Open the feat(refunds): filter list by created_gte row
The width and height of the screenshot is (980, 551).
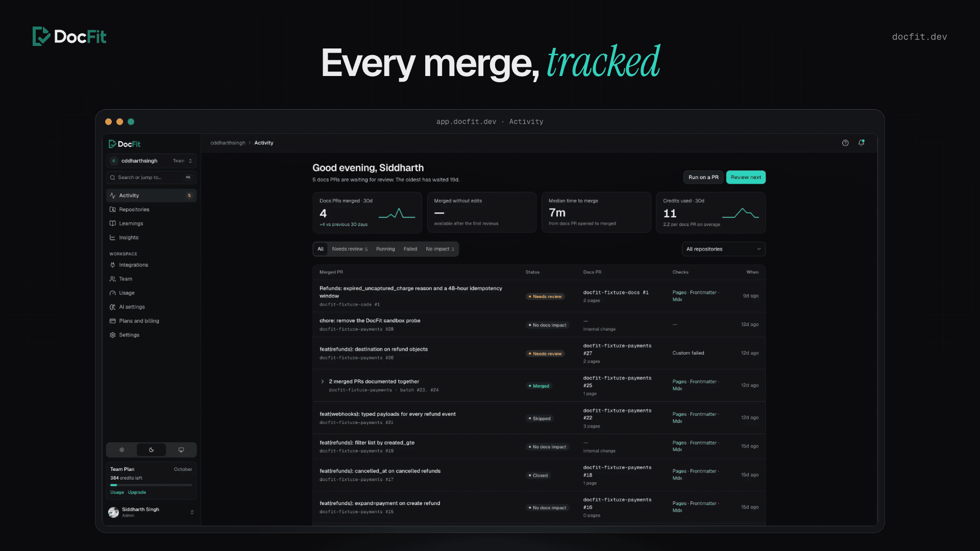click(x=538, y=447)
